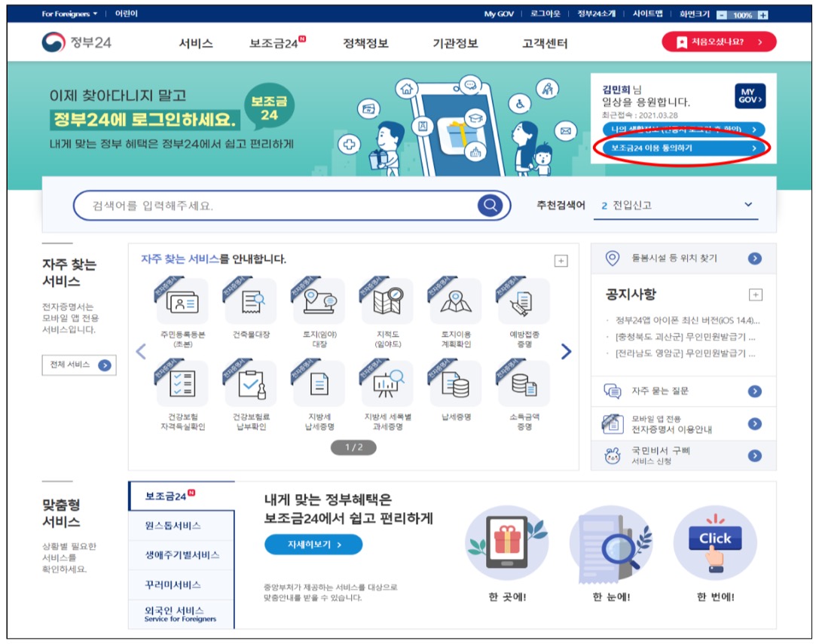Click the 자주 묻는 질문 chat icon
816x644 pixels.
pyautogui.click(x=613, y=391)
